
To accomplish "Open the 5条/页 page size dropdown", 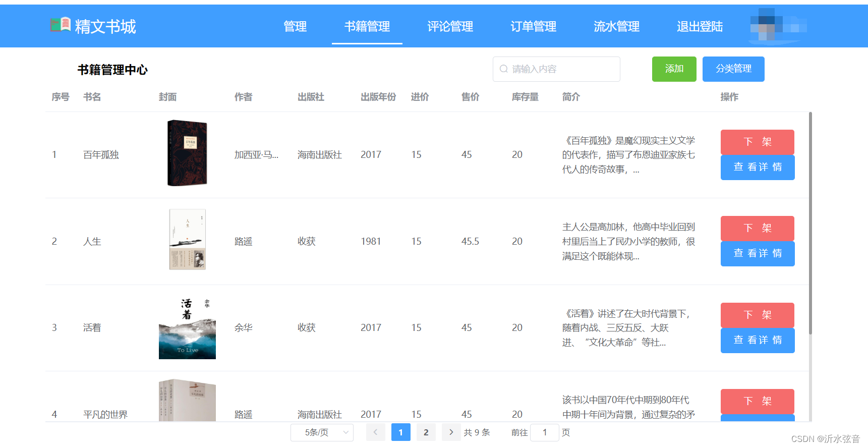I will 322,432.
